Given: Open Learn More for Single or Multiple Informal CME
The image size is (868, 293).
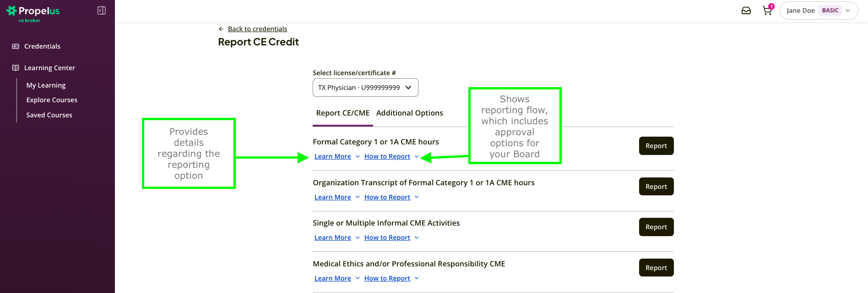Looking at the screenshot, I should [333, 238].
